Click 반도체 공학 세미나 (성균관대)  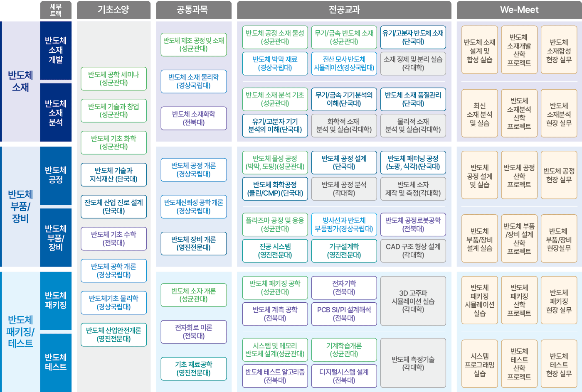pos(114,78)
